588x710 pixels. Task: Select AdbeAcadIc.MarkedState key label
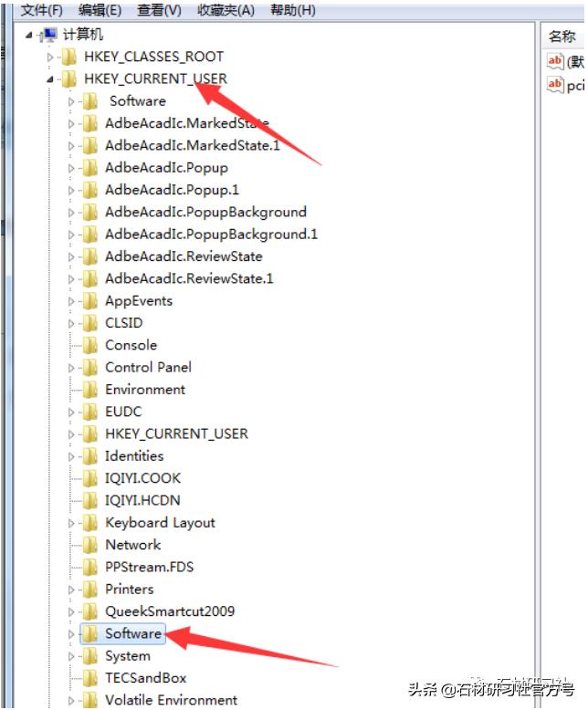(x=187, y=123)
